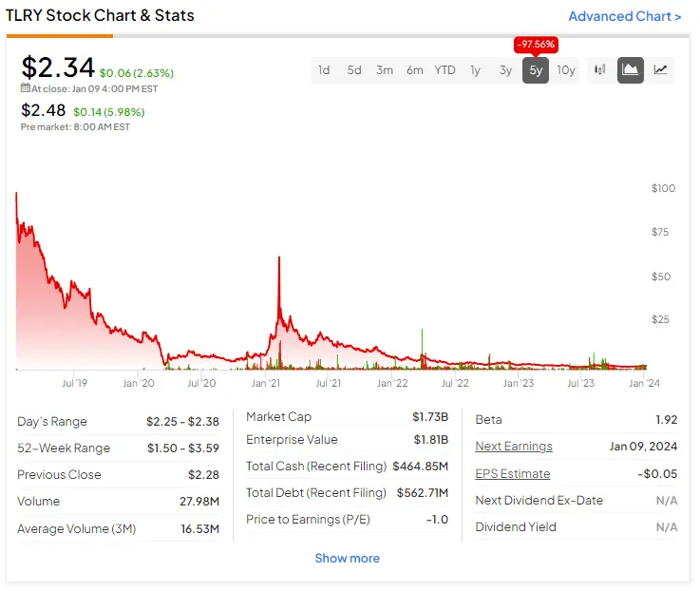Click the calendar icon beside At close

tap(26, 88)
